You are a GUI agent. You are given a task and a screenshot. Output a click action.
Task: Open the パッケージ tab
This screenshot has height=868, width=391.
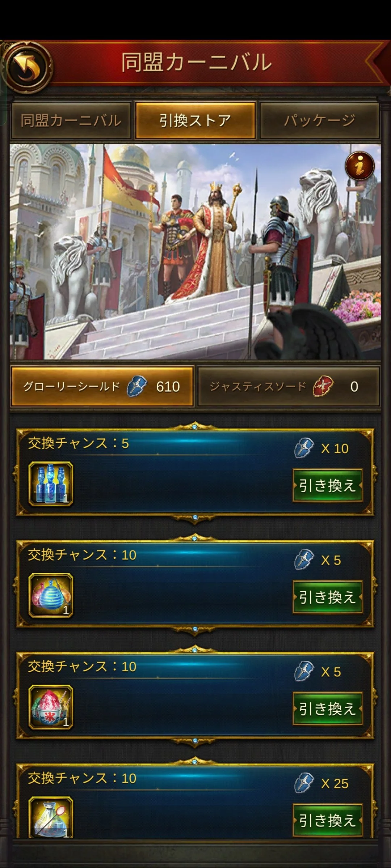point(320,120)
